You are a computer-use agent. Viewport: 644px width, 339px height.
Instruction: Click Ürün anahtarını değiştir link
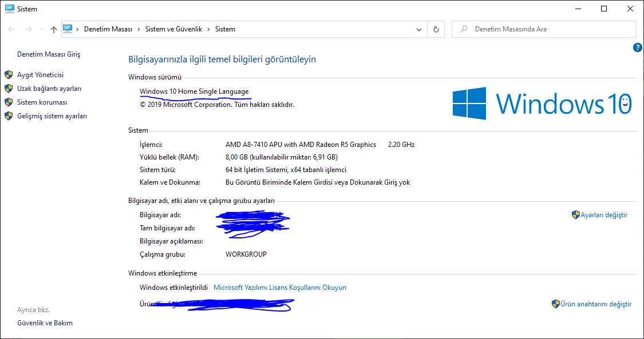[x=596, y=304]
